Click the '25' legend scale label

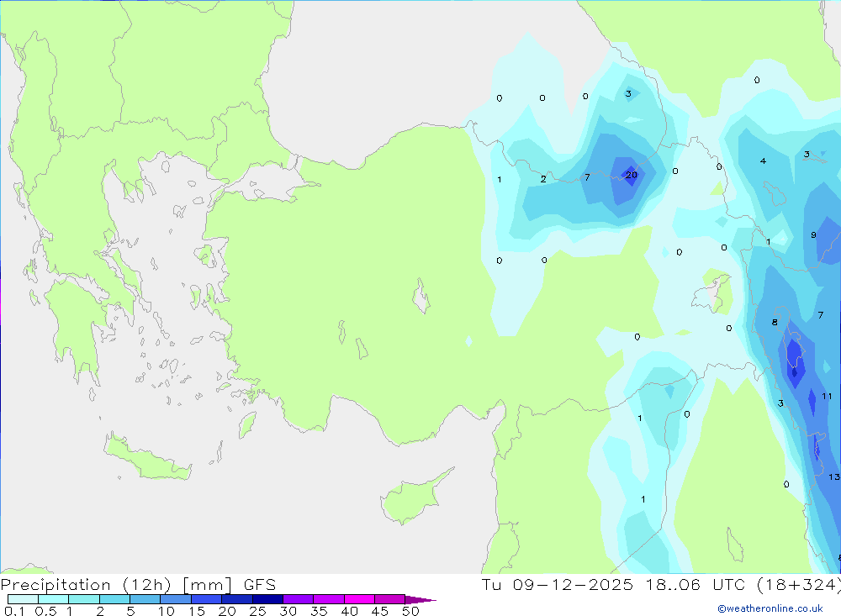[x=258, y=611]
